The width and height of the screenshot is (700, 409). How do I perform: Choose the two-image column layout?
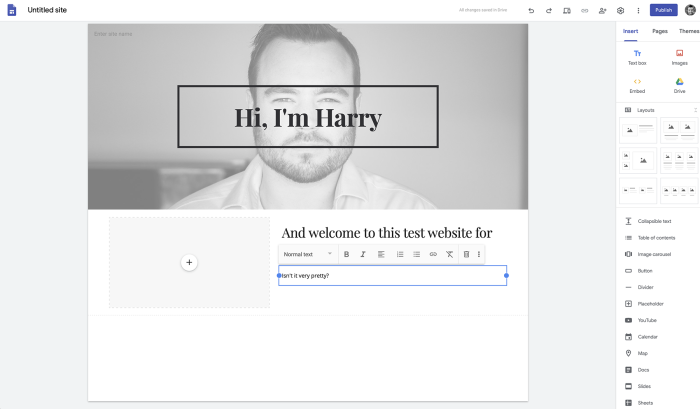[679, 130]
